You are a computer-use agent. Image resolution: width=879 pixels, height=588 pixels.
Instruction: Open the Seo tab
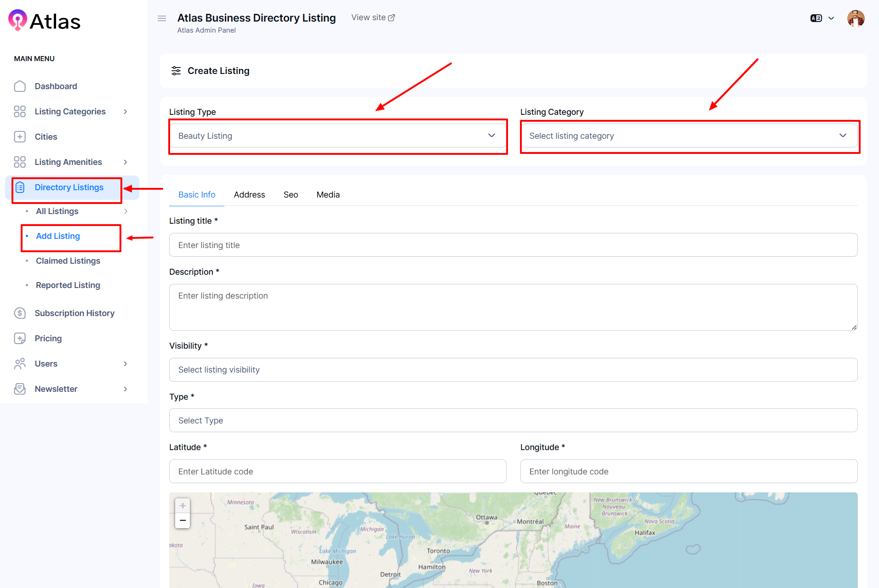pos(291,195)
